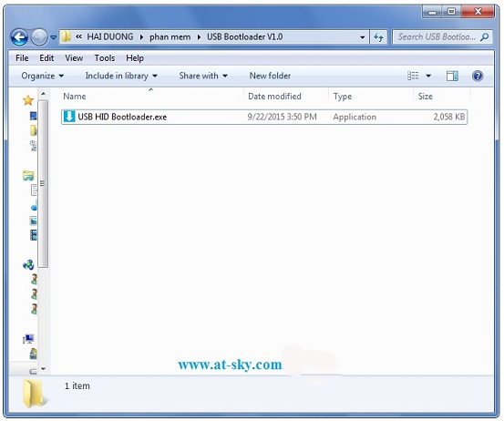The image size is (504, 421).
Task: Expand the view options dropdown arrow
Action: click(x=428, y=76)
